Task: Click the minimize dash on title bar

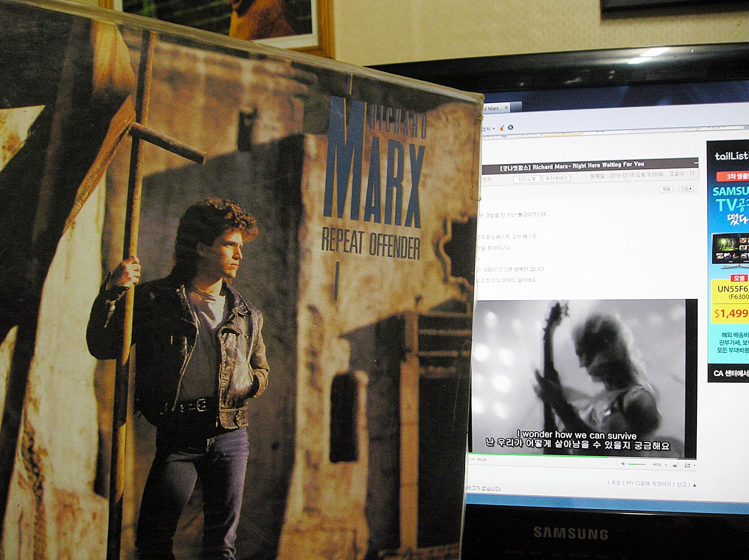Action: (x=696, y=163)
